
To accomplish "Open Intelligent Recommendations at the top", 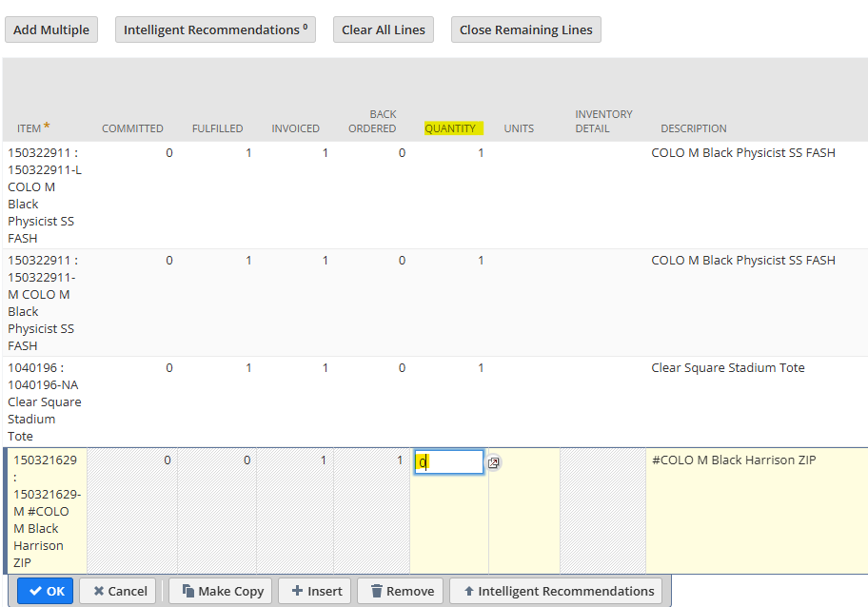I will (x=215, y=29).
